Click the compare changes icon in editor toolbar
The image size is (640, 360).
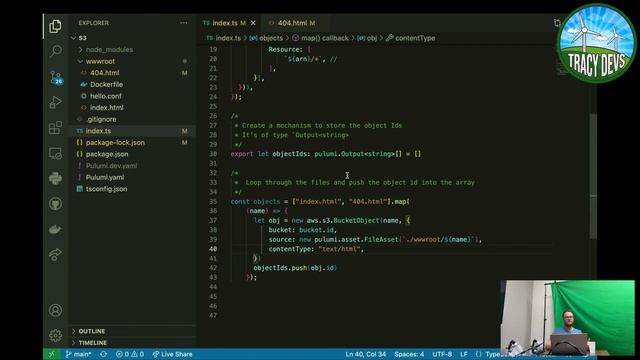[557, 23]
